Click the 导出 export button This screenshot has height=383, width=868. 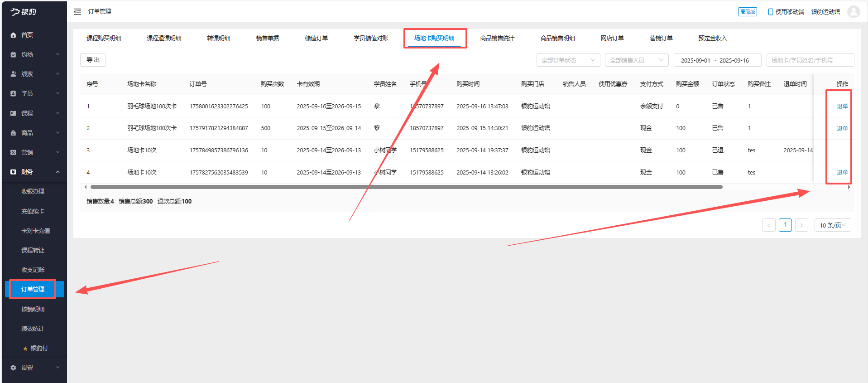tap(93, 60)
